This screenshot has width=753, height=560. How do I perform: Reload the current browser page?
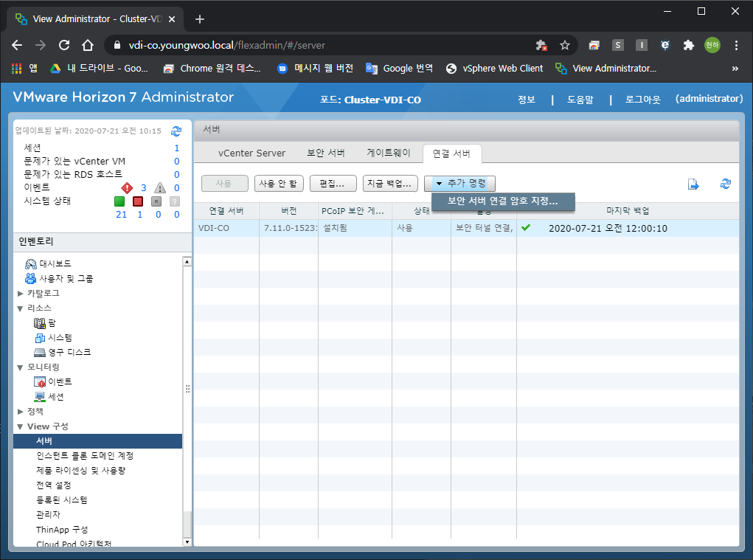click(x=64, y=45)
